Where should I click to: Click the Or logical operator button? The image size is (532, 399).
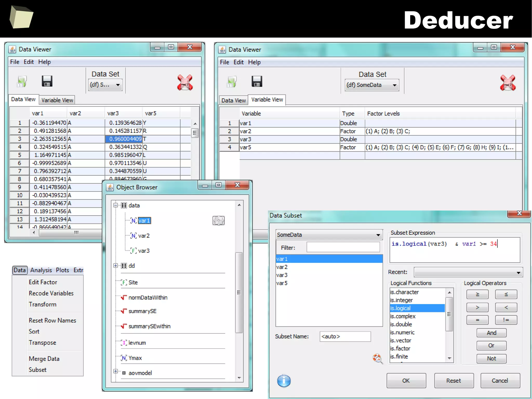pos(491,345)
